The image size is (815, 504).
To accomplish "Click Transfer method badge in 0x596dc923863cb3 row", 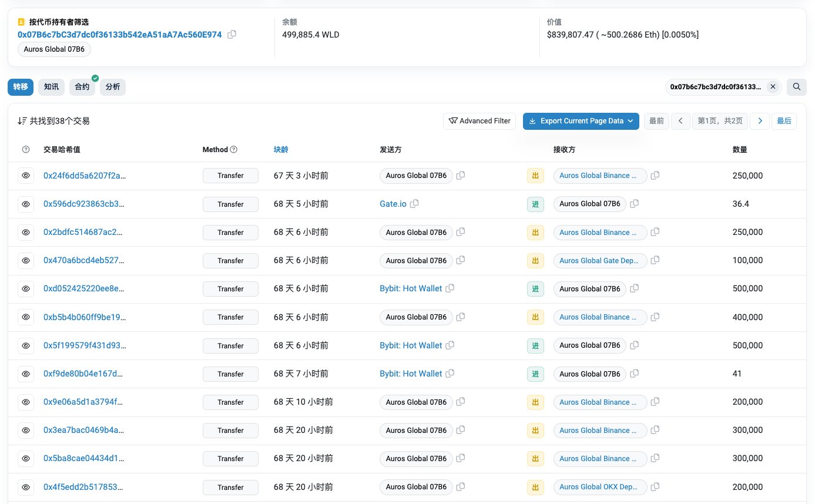I will [230, 204].
